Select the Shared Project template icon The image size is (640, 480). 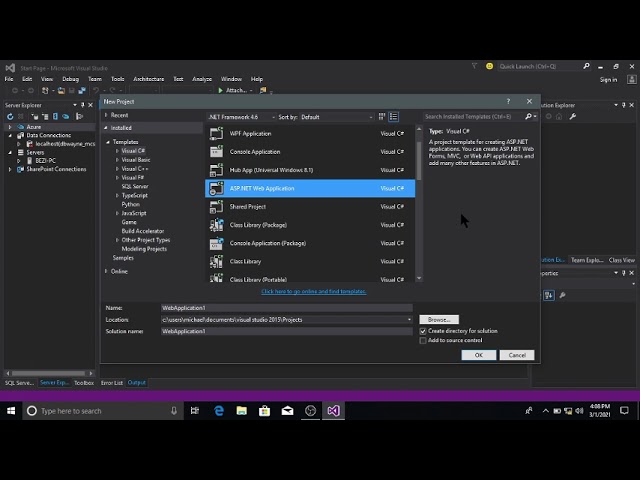[x=216, y=207]
